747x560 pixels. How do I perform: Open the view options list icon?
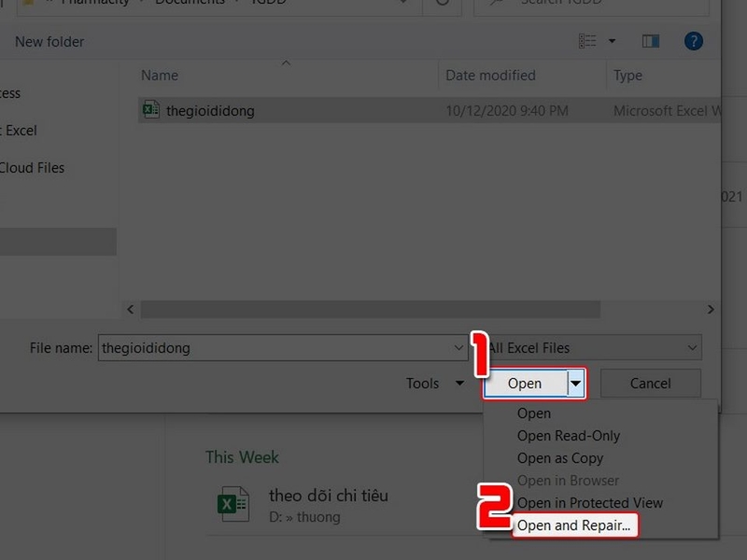tap(587, 41)
